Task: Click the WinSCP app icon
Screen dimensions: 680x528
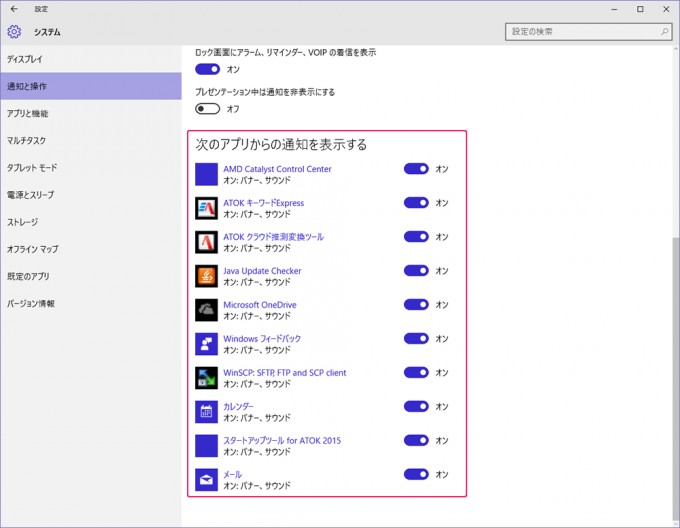Action: [206, 378]
